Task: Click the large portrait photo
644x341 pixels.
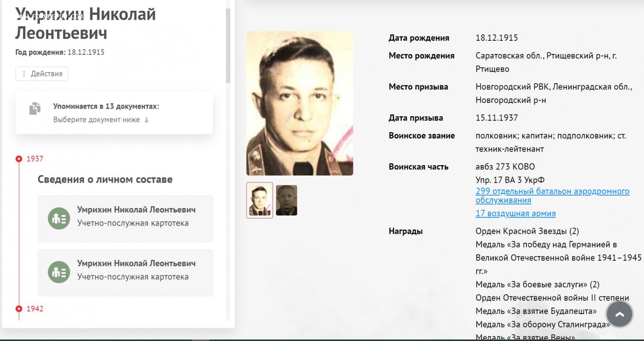Action: [x=300, y=103]
